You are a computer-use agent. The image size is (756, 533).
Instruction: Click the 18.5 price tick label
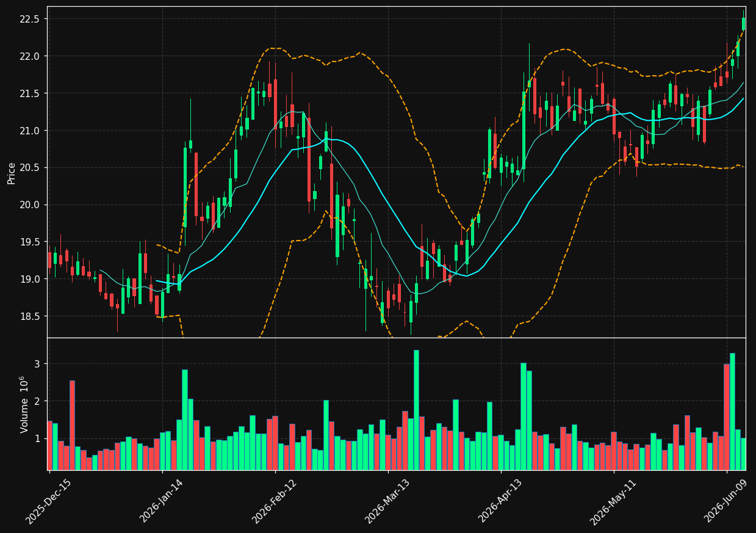click(x=29, y=316)
